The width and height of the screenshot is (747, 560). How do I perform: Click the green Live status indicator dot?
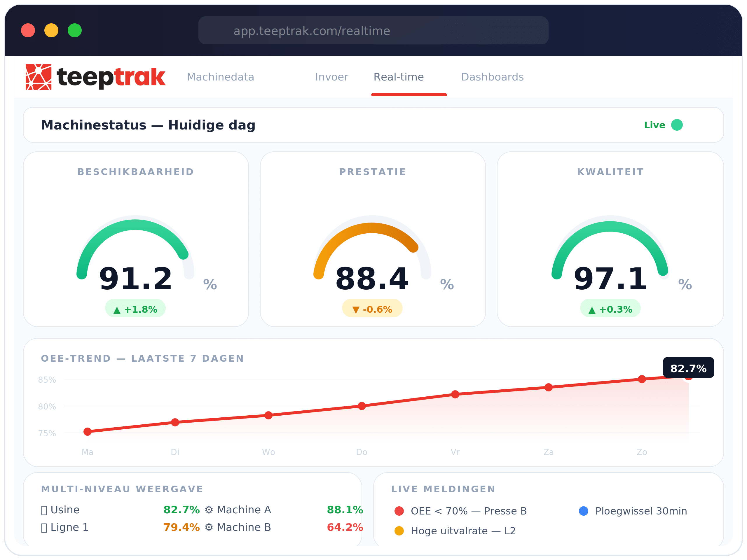[x=676, y=125]
